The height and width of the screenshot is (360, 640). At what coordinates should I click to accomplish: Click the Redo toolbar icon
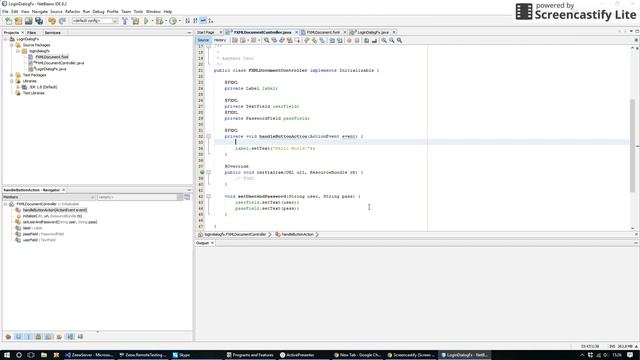[x=62, y=21]
